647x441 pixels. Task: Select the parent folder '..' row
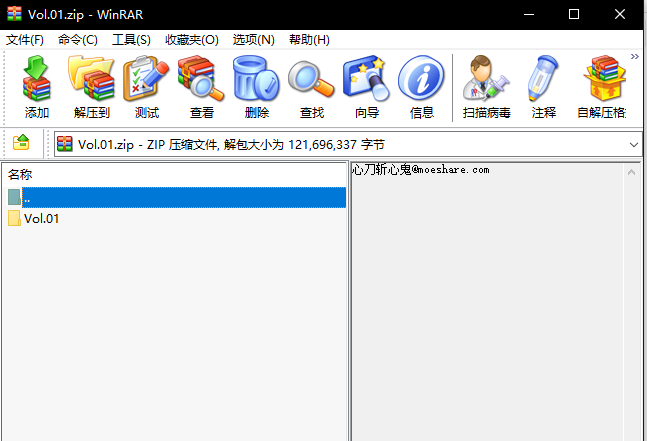[177, 197]
